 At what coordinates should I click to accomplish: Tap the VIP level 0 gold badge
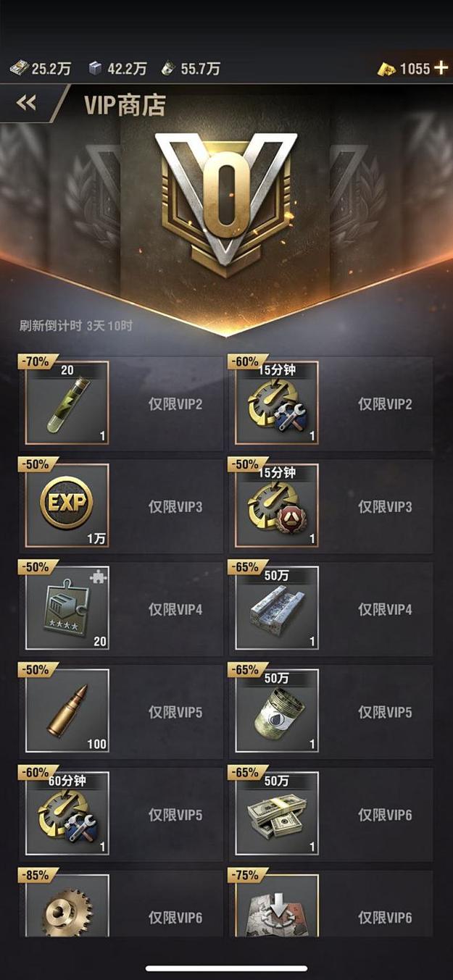coord(226,201)
